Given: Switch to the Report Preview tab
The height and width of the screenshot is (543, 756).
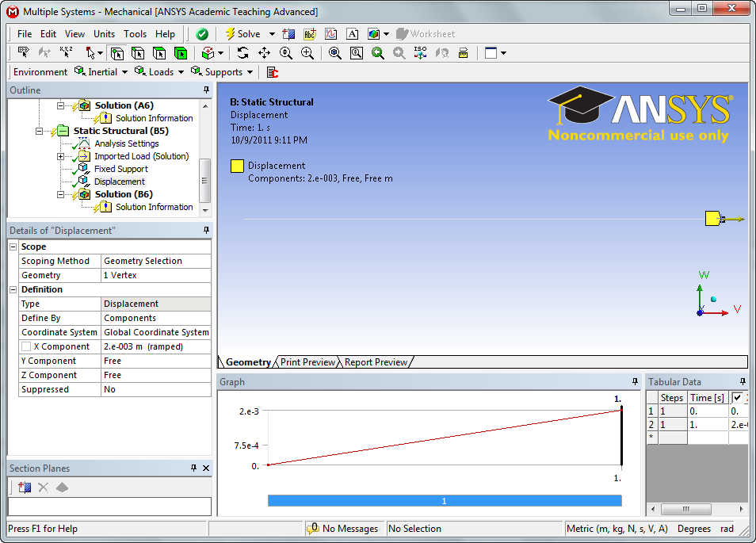Looking at the screenshot, I should (376, 362).
